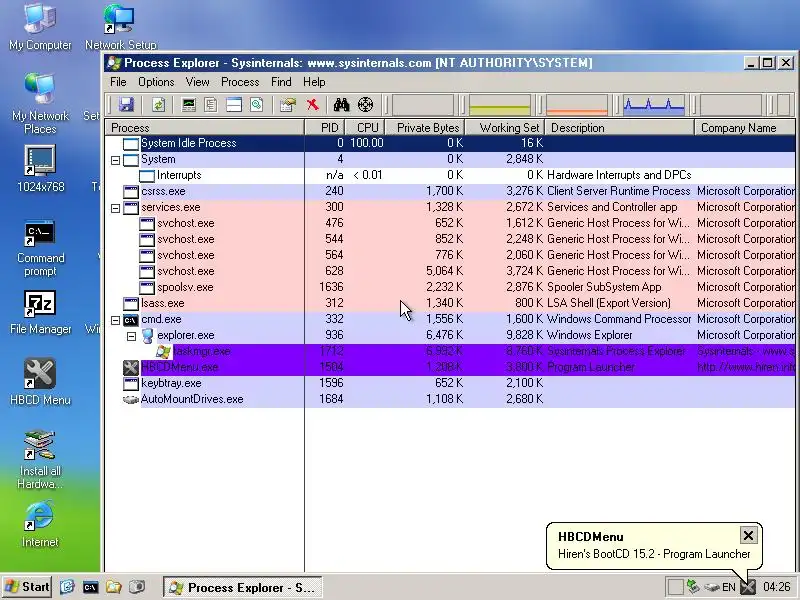Click the blue I/O activity mini graph
Screen dimensions: 800x600
click(x=654, y=105)
